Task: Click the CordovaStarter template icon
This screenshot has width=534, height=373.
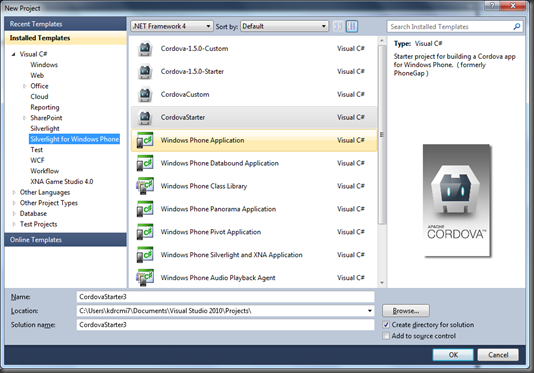Action: [145, 117]
